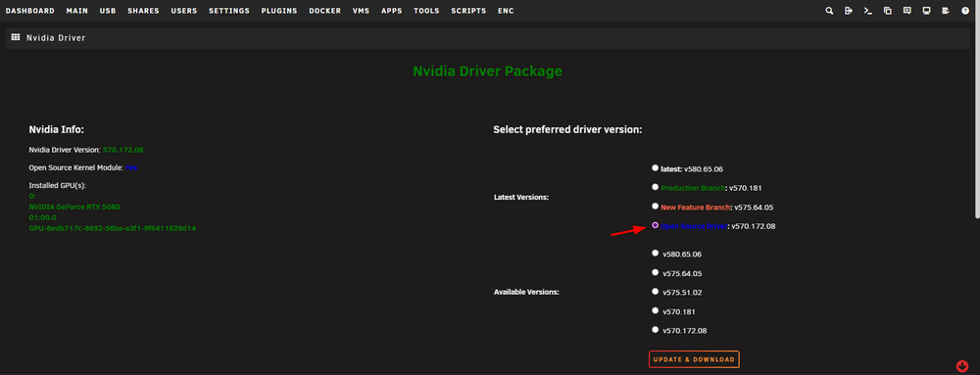This screenshot has width=980, height=375.
Task: Click the Nvidia Info heading
Action: click(56, 130)
